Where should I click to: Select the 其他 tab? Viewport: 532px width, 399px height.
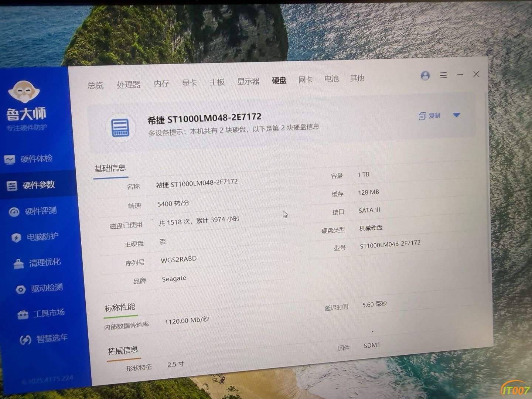pyautogui.click(x=357, y=78)
